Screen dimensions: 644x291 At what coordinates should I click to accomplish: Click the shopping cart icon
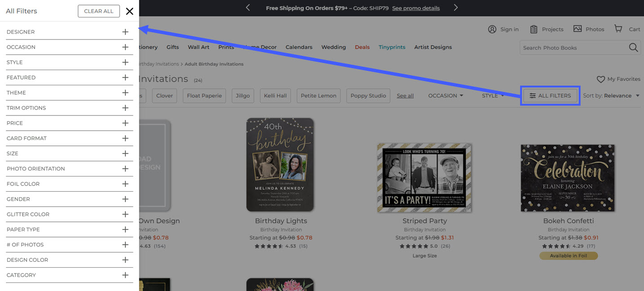(618, 29)
